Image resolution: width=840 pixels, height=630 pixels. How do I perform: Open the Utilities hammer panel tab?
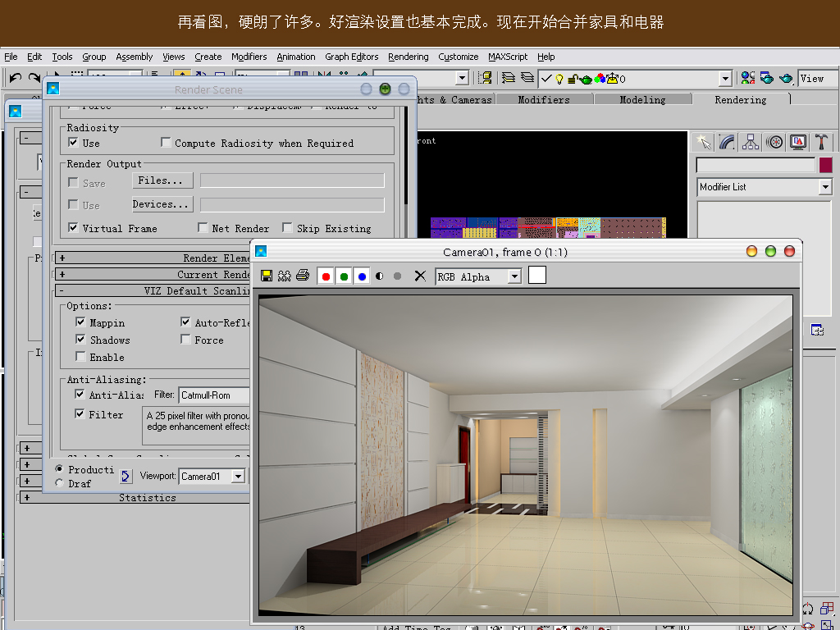coord(822,142)
